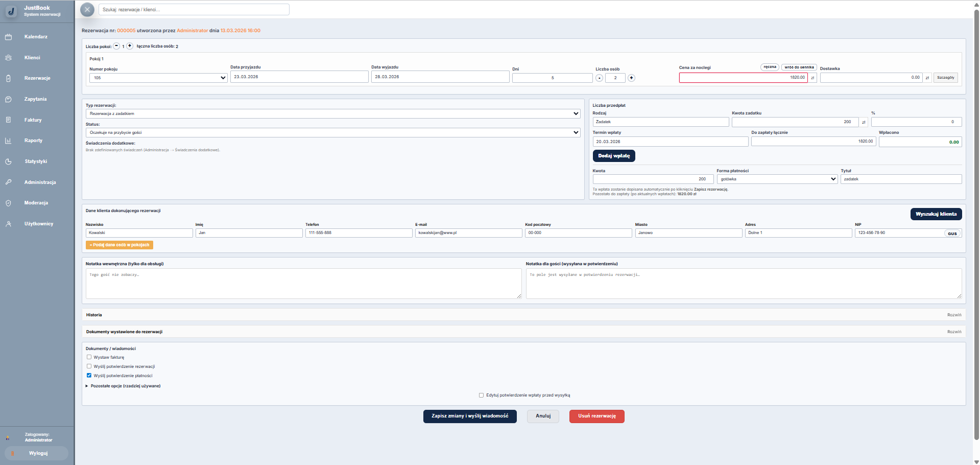
Task: Click the internal note text area
Action: 303,284
